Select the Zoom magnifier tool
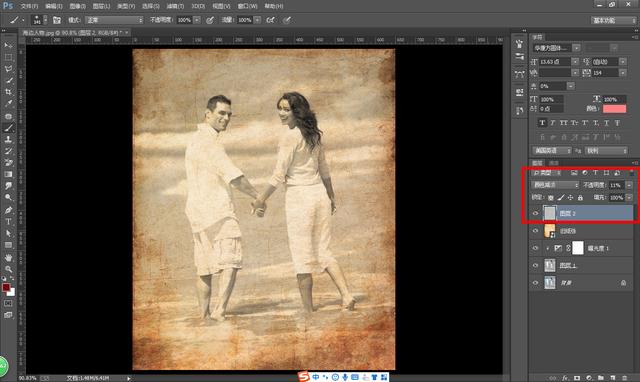 (x=8, y=269)
